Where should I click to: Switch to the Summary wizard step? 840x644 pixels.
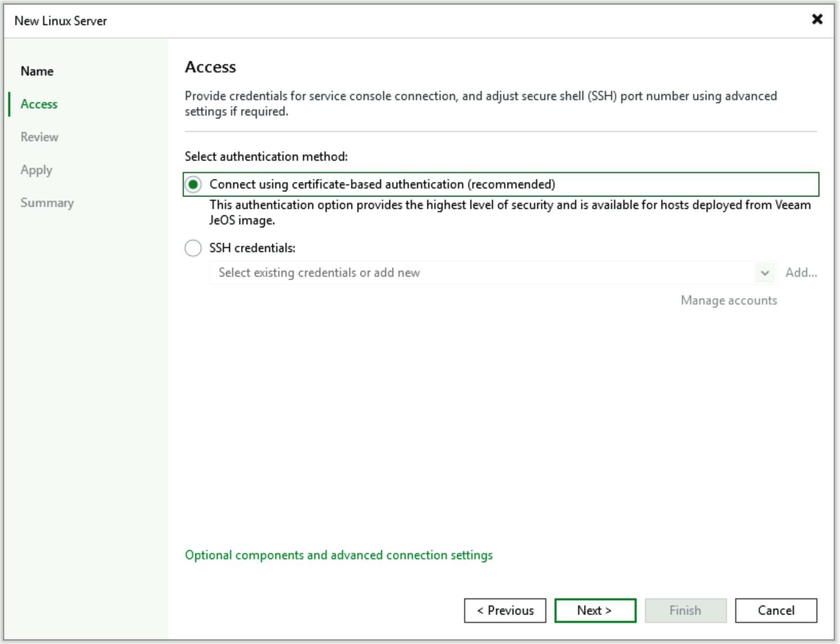coord(47,203)
